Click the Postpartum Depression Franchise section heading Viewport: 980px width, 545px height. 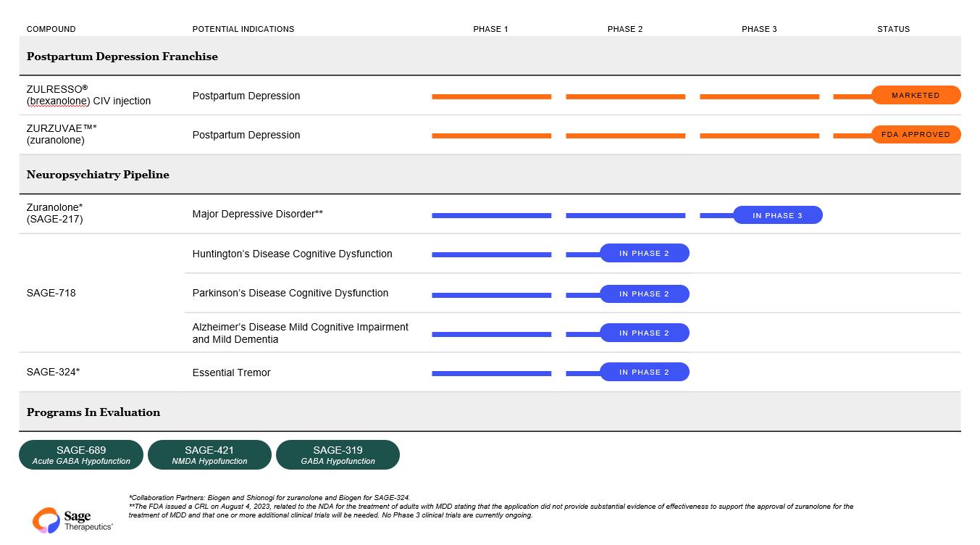[122, 57]
